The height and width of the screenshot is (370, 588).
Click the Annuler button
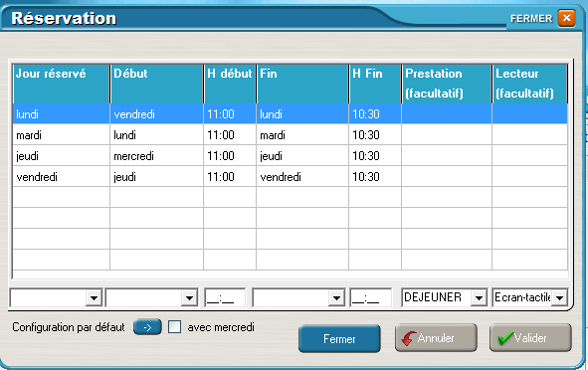pyautogui.click(x=436, y=338)
